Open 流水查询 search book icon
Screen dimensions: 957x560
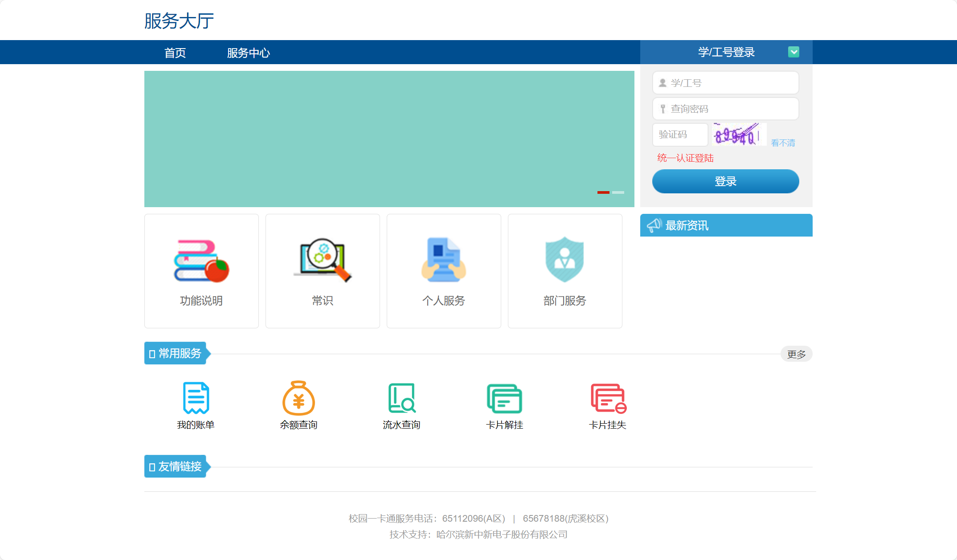tap(401, 398)
